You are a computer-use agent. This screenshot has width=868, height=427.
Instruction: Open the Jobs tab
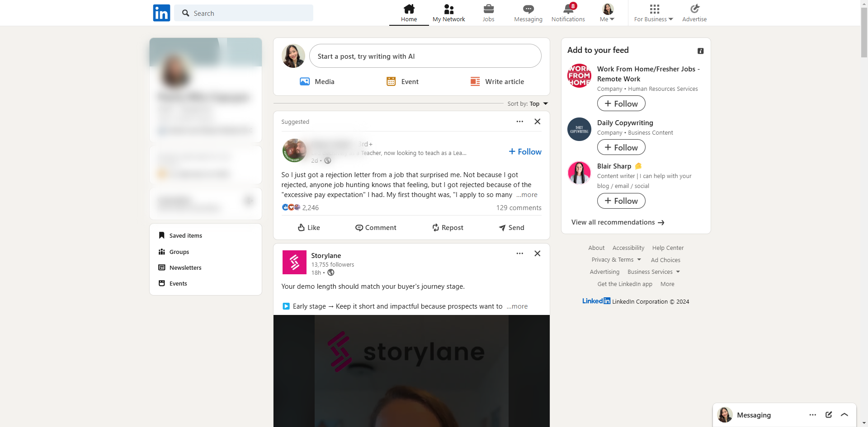(488, 13)
